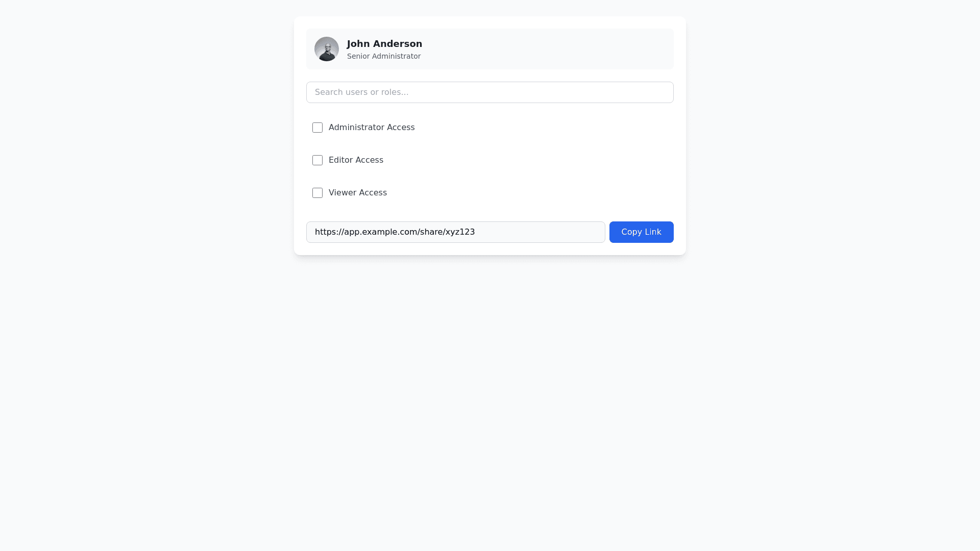Click the Editor Access label text
980x551 pixels.
tap(356, 160)
